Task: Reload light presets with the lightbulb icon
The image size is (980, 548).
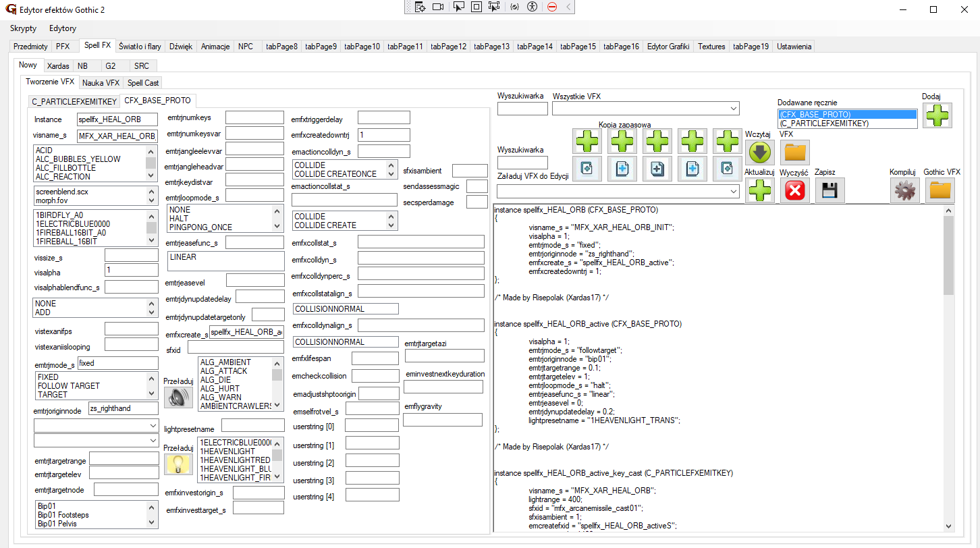Action: [177, 464]
